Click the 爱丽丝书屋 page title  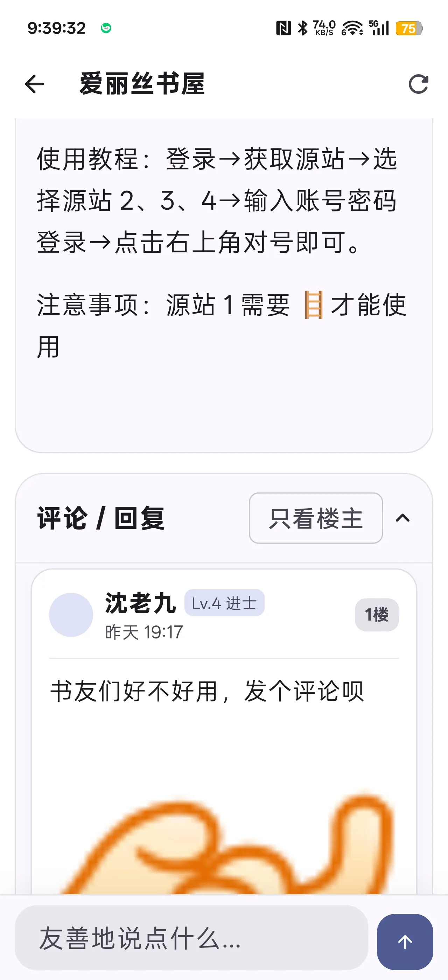click(x=142, y=84)
